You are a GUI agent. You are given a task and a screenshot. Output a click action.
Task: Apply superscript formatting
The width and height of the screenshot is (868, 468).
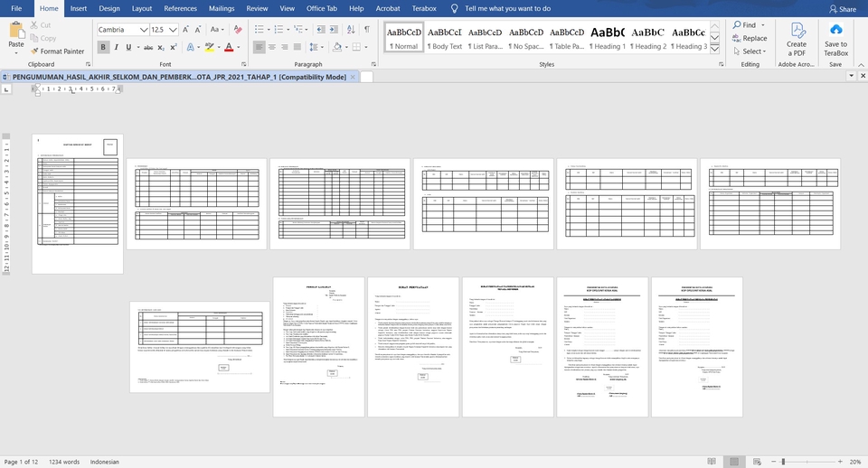tap(174, 48)
